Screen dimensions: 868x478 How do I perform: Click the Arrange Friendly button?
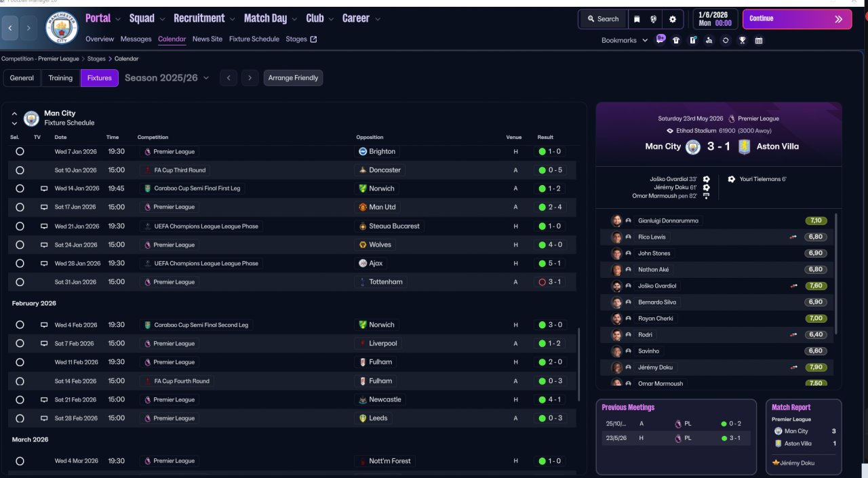(x=293, y=78)
